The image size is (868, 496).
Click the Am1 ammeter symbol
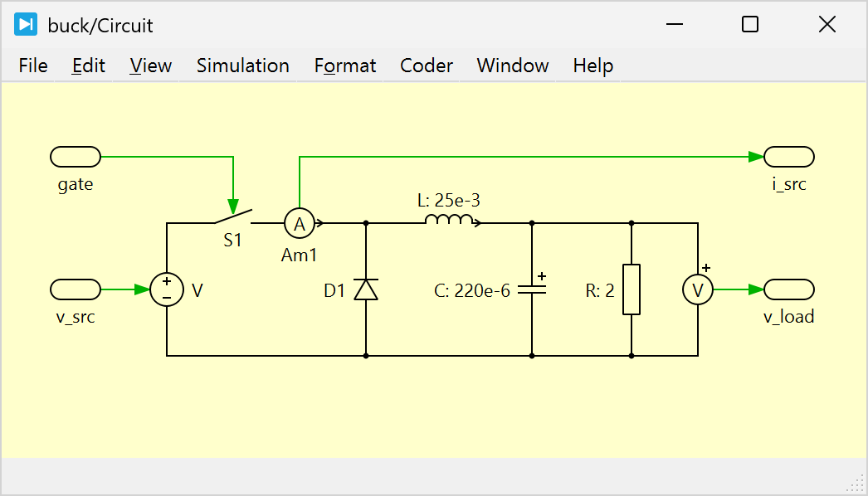coord(300,223)
